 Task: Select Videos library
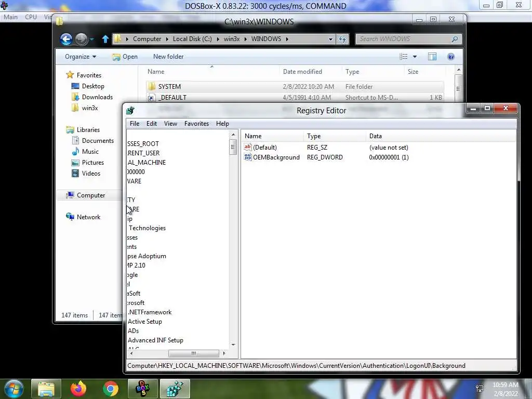(86, 174)
